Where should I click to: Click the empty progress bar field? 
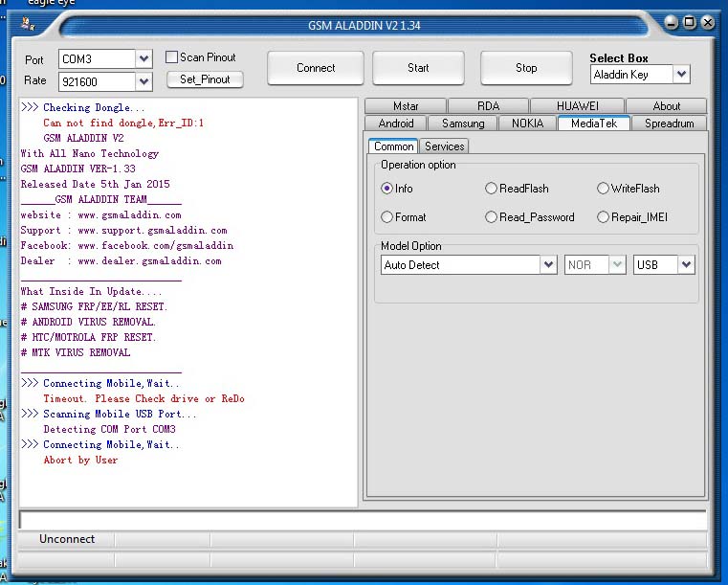[x=363, y=520]
